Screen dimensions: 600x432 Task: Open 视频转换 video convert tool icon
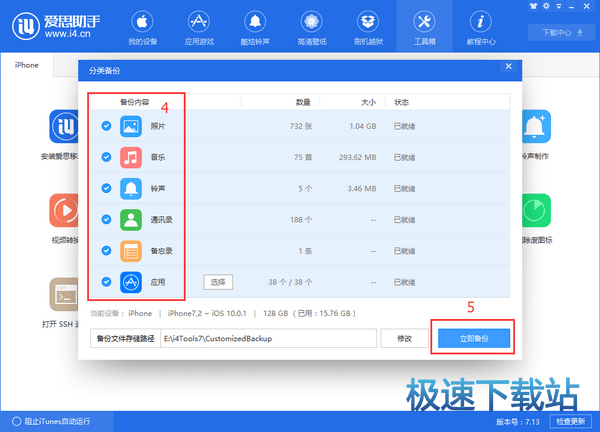coord(64,210)
